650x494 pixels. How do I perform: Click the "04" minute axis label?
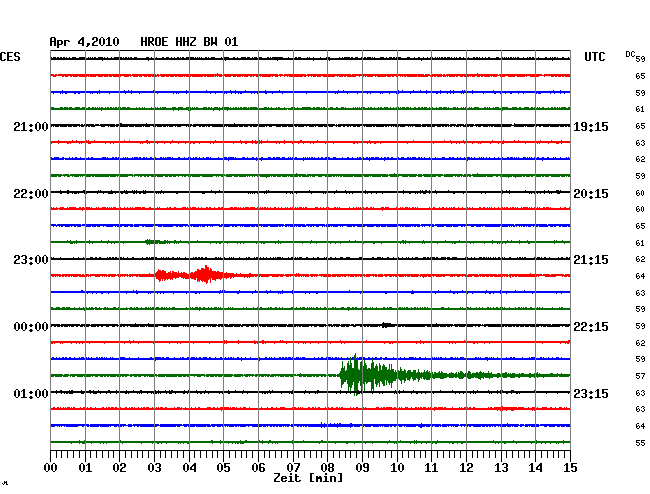189,467
